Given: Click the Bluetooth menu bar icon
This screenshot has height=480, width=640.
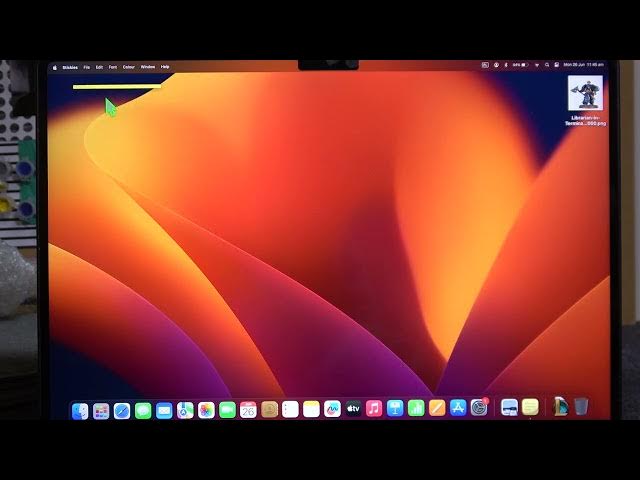Looking at the screenshot, I should [x=506, y=65].
